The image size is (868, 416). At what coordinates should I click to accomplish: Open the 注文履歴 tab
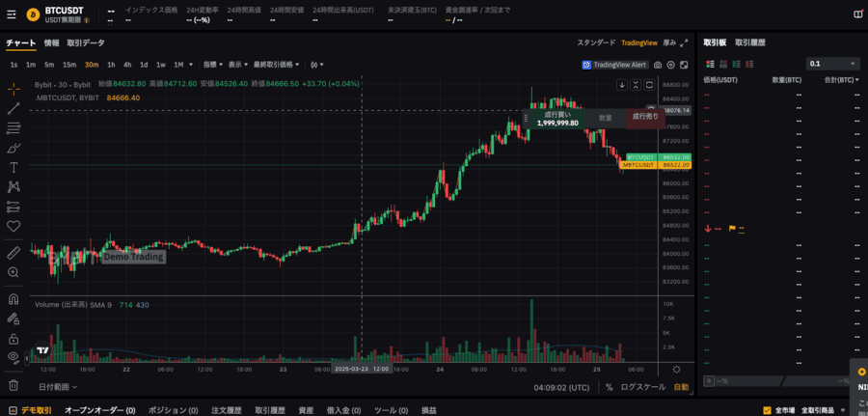point(227,410)
